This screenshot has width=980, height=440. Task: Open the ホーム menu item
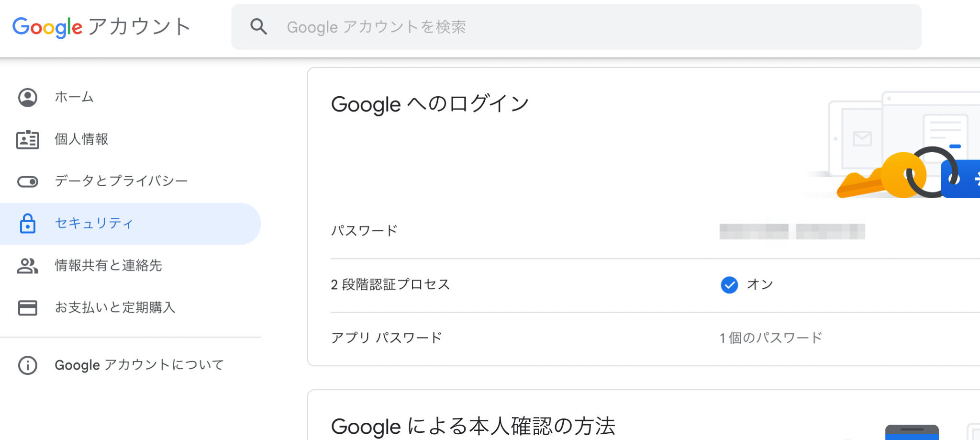[x=74, y=97]
